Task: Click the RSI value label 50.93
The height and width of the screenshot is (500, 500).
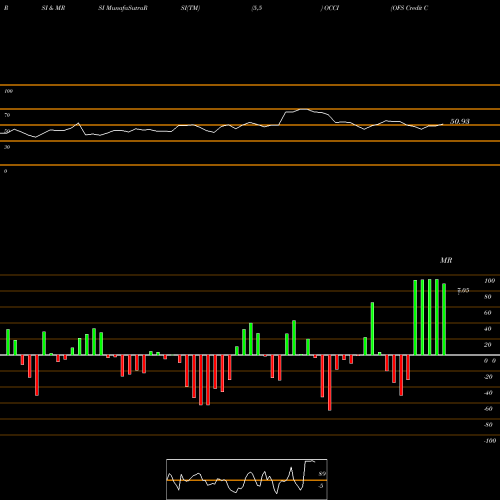Action: [460, 122]
